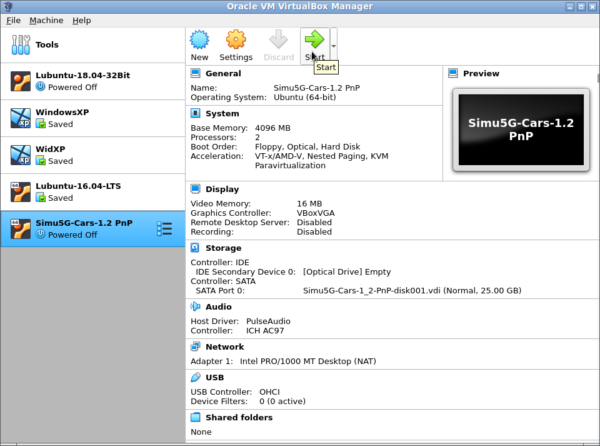Open the Machine menu

pos(46,20)
